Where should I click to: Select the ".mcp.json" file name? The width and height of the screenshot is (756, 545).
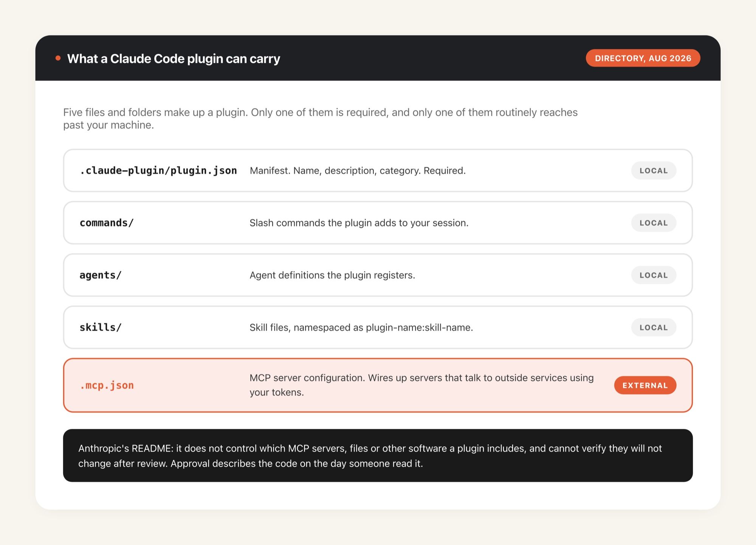pyautogui.click(x=107, y=385)
